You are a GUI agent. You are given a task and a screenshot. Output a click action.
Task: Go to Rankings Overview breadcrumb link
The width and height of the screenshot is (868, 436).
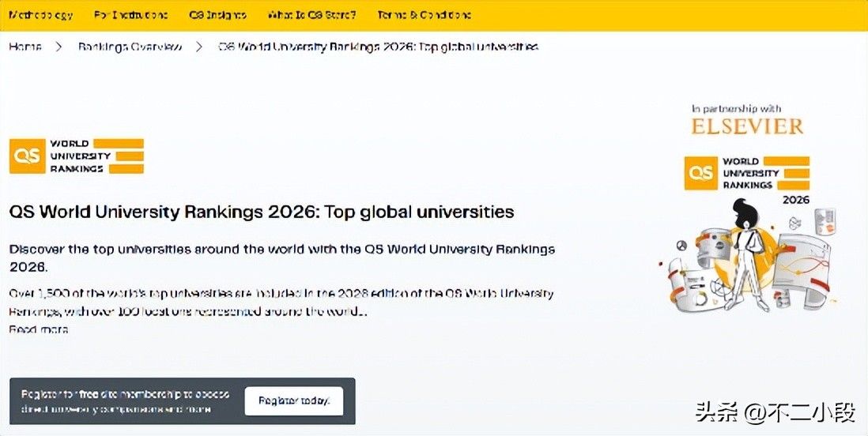coord(130,47)
